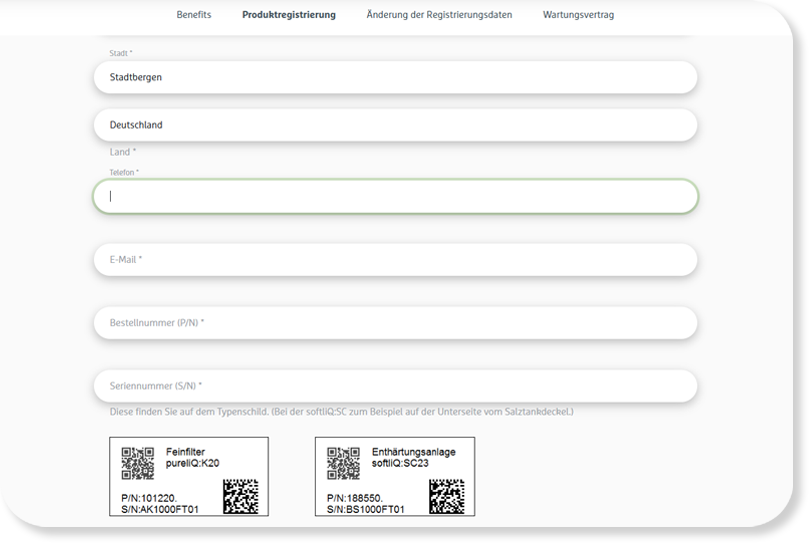
Task: Open the Benefits tab
Action: point(193,15)
